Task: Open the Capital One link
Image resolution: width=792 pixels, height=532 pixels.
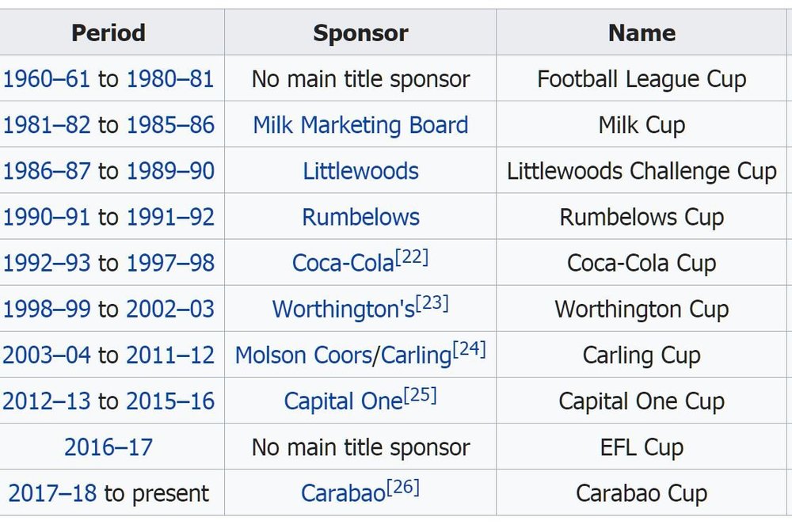Action: 344,401
